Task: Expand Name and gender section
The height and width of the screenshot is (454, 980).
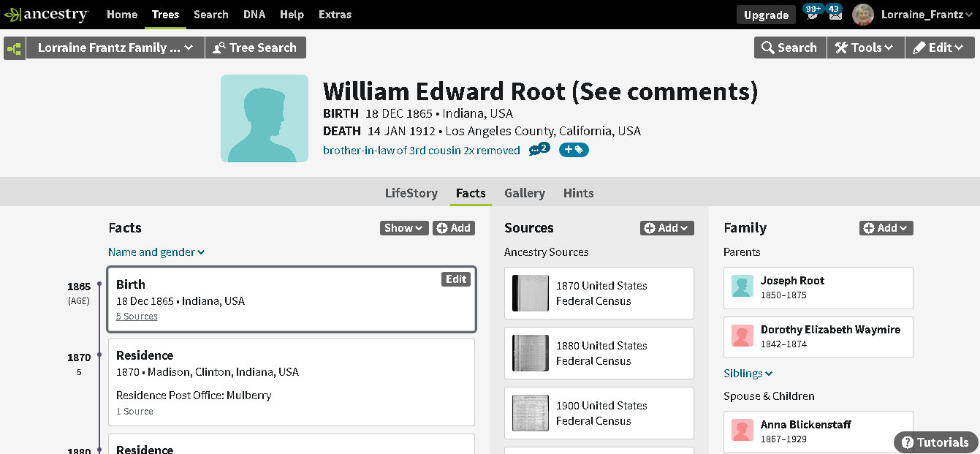Action: [x=156, y=252]
